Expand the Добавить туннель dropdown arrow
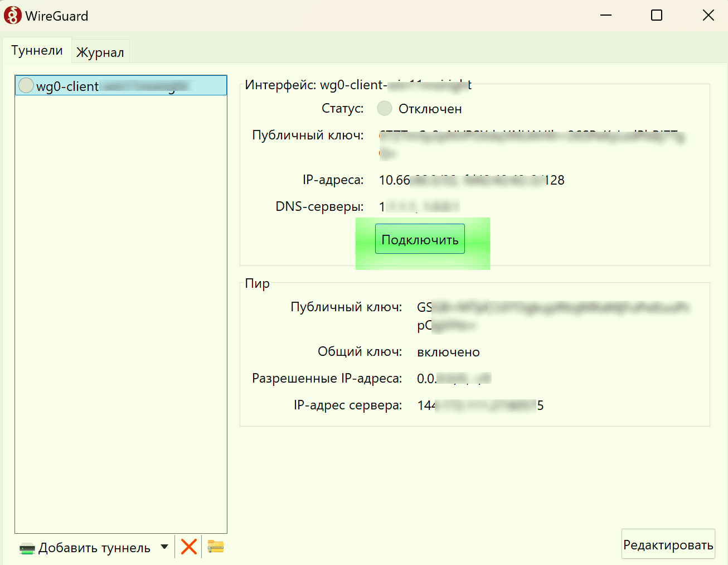Image resolution: width=728 pixels, height=565 pixels. click(x=164, y=547)
